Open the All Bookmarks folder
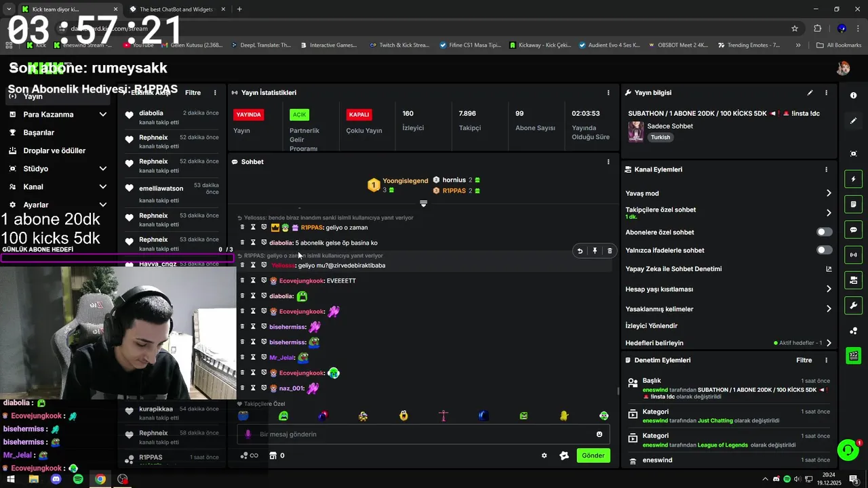868x488 pixels. 839,45
